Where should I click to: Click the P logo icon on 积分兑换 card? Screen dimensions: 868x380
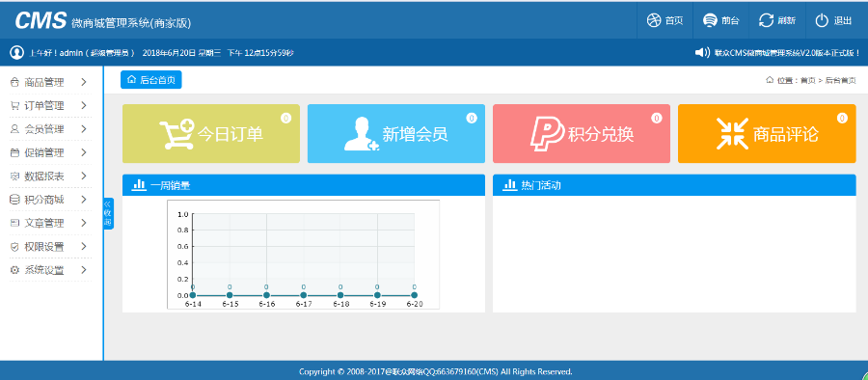pos(548,134)
